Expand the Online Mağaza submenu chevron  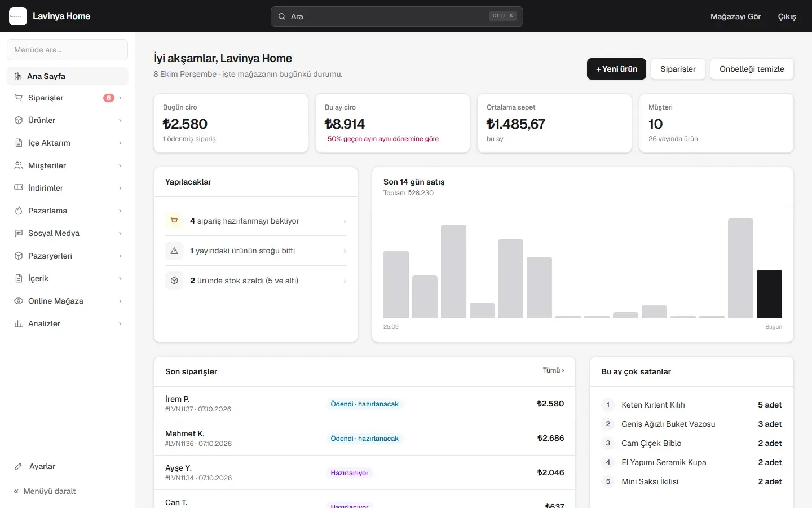pyautogui.click(x=120, y=301)
